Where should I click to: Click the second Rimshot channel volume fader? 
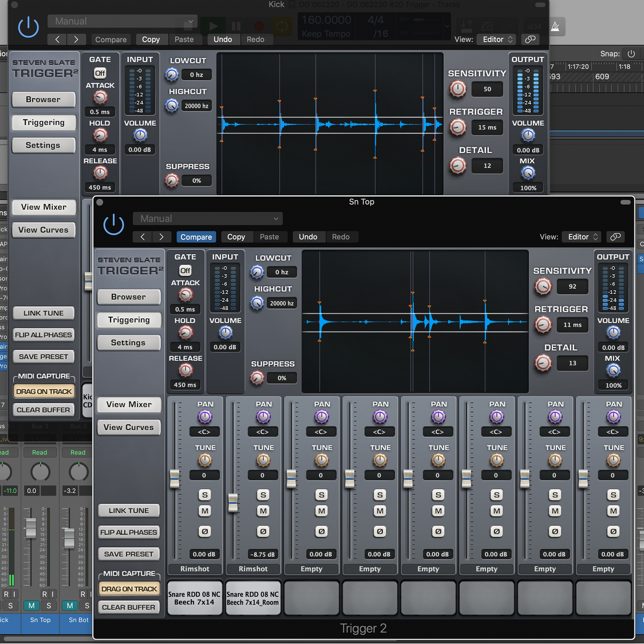point(233,503)
